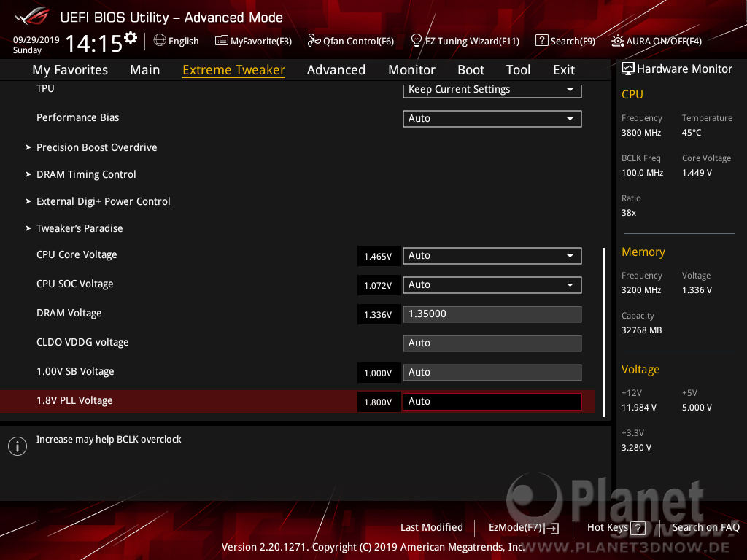747x560 pixels.
Task: Click the Hot Keys question mark icon
Action: tap(638, 528)
